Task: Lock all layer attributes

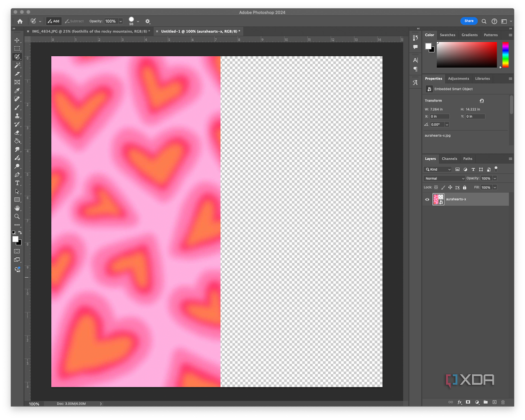Action: point(465,188)
